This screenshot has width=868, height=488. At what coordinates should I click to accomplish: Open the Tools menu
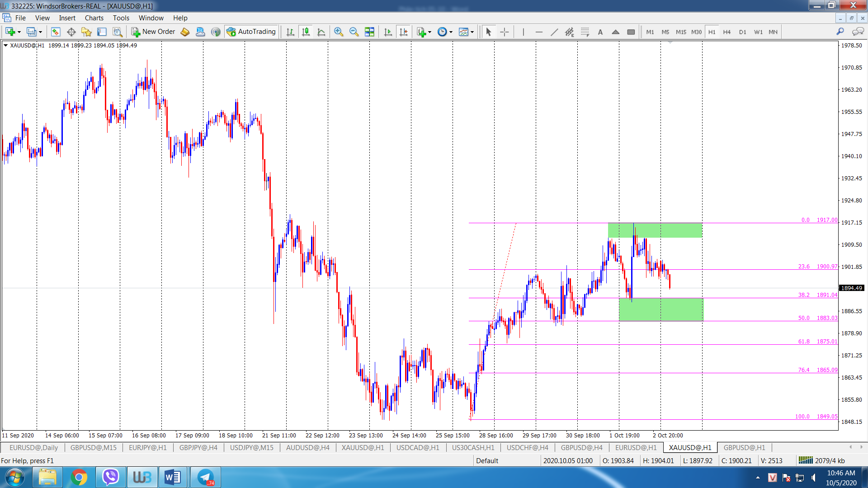tap(121, 18)
